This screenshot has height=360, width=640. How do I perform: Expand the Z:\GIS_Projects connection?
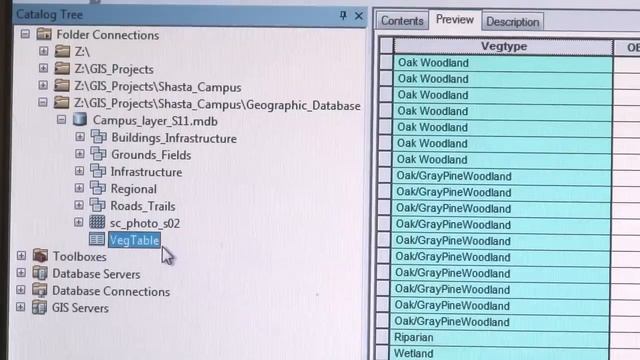(43, 68)
